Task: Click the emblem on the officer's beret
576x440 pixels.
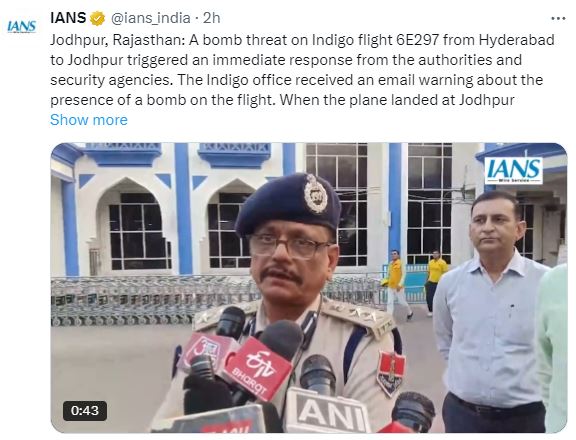Action: point(316,194)
